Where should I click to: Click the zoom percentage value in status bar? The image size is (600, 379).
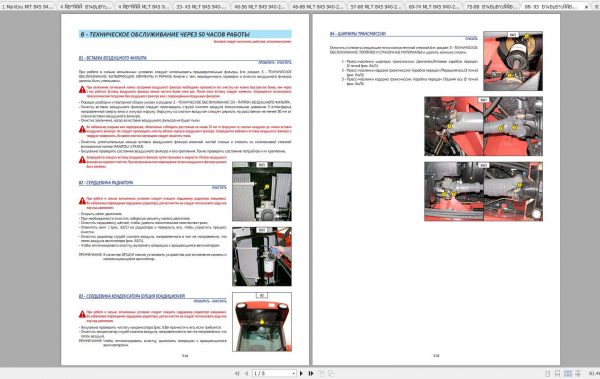(x=594, y=373)
